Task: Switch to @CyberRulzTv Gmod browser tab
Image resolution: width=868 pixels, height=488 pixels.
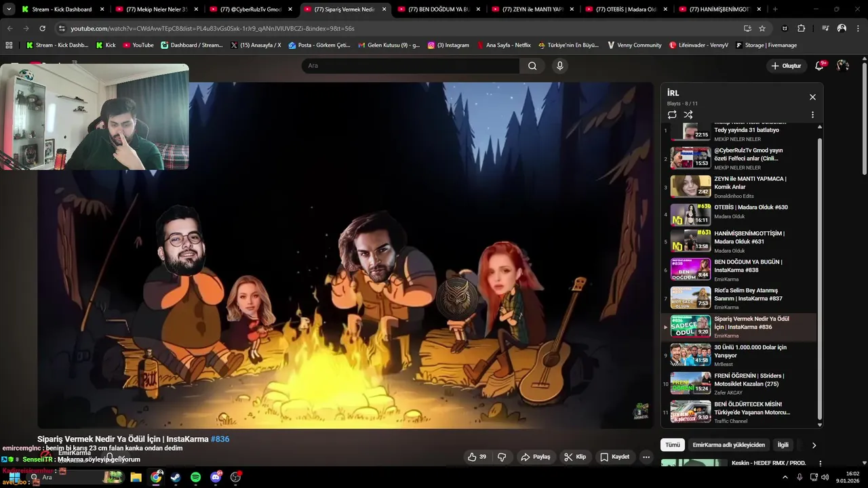Action: pyautogui.click(x=250, y=9)
